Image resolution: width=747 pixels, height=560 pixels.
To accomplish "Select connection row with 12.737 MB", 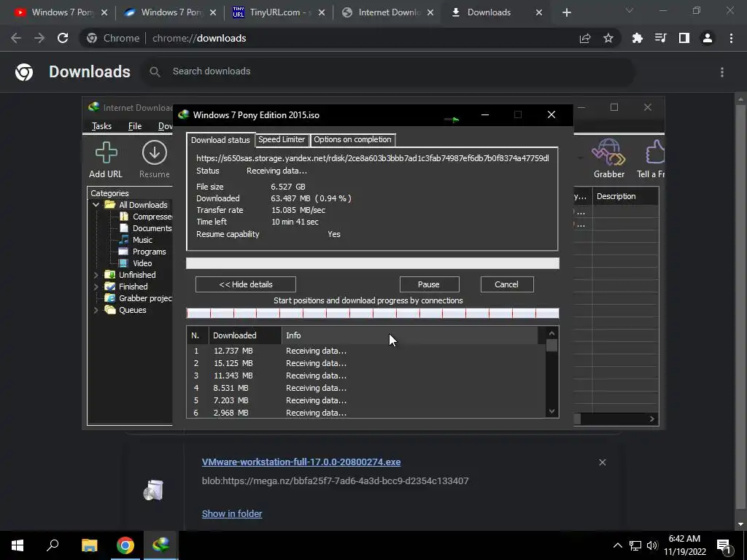I will (x=366, y=351).
